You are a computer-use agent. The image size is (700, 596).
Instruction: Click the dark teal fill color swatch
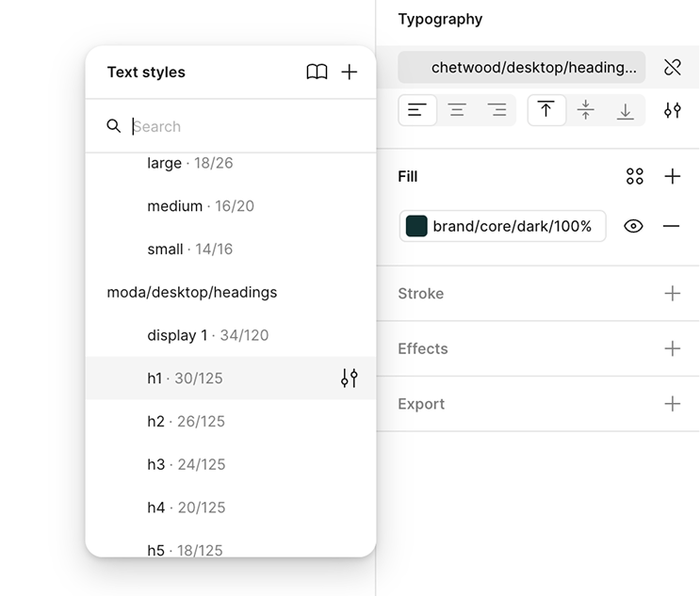point(416,226)
